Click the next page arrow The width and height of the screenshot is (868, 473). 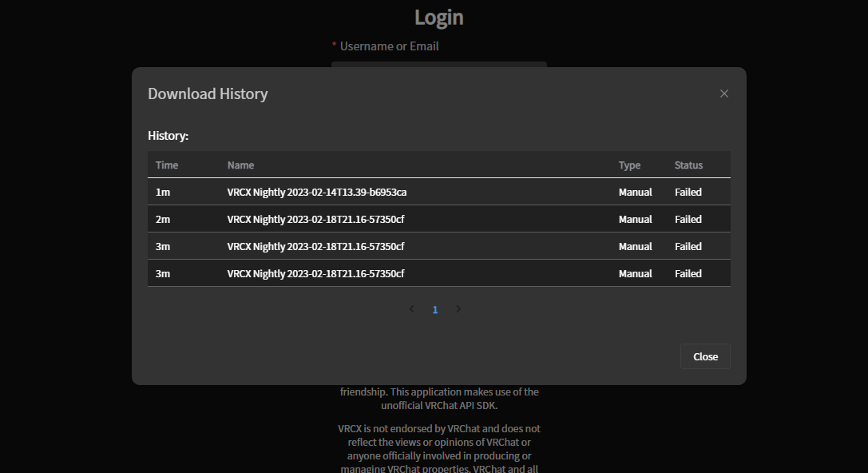(458, 309)
